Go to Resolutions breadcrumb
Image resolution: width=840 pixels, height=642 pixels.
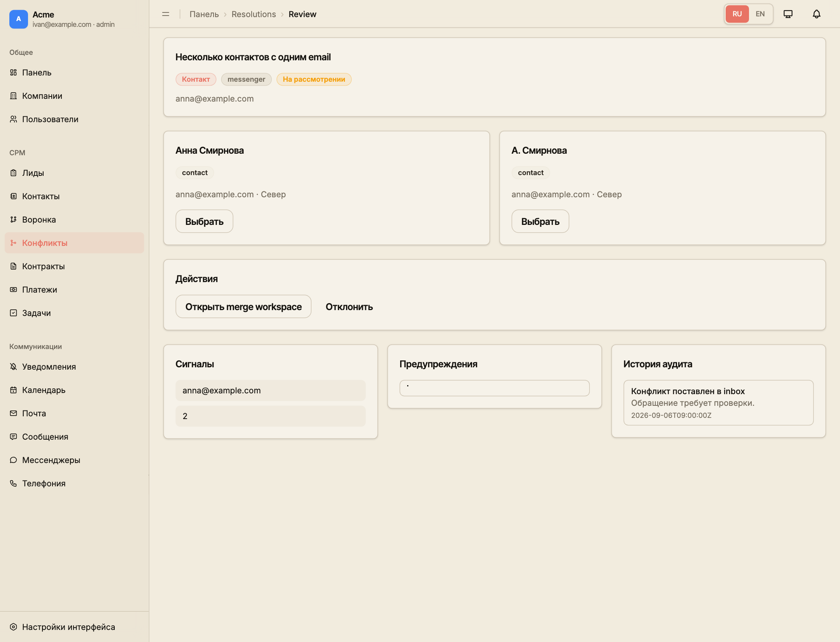(x=254, y=14)
